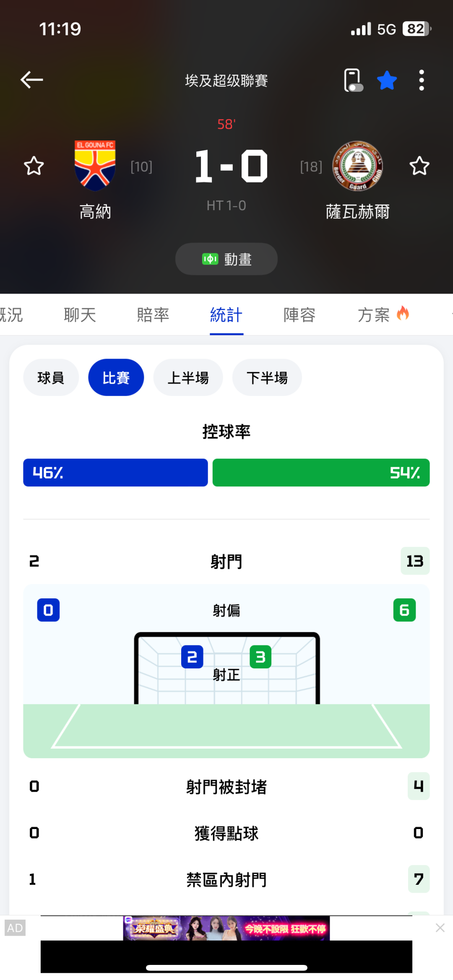The image size is (453, 980).
Task: Tap the Border Guard club crest
Action: (x=357, y=166)
